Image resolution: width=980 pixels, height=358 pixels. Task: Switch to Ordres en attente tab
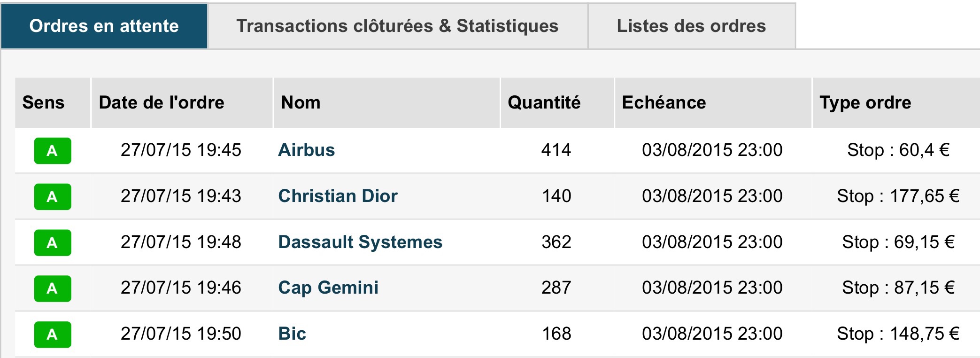tap(104, 26)
